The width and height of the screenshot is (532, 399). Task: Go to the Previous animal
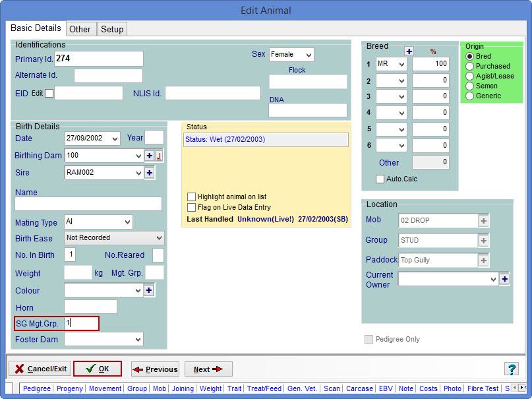[155, 369]
